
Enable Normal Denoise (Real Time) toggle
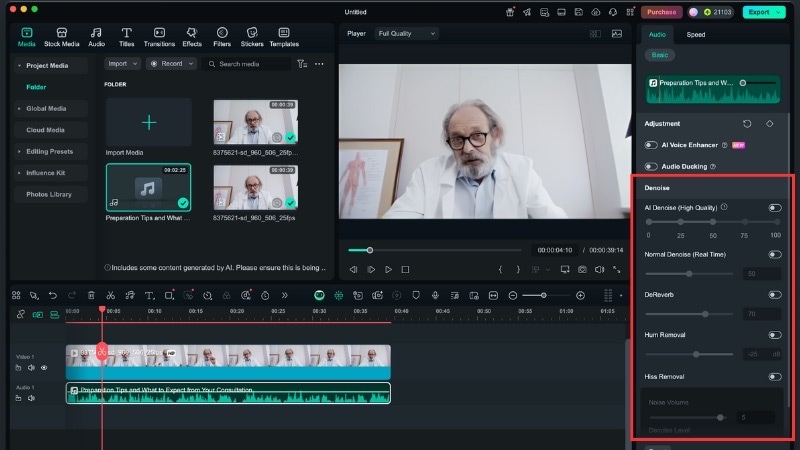point(774,254)
